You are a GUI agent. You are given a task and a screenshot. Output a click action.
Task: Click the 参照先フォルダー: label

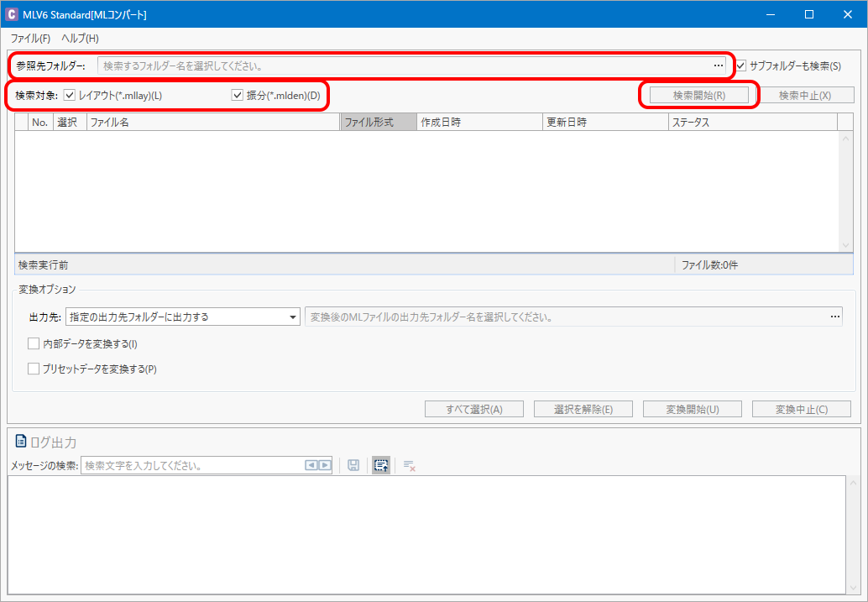(x=51, y=65)
